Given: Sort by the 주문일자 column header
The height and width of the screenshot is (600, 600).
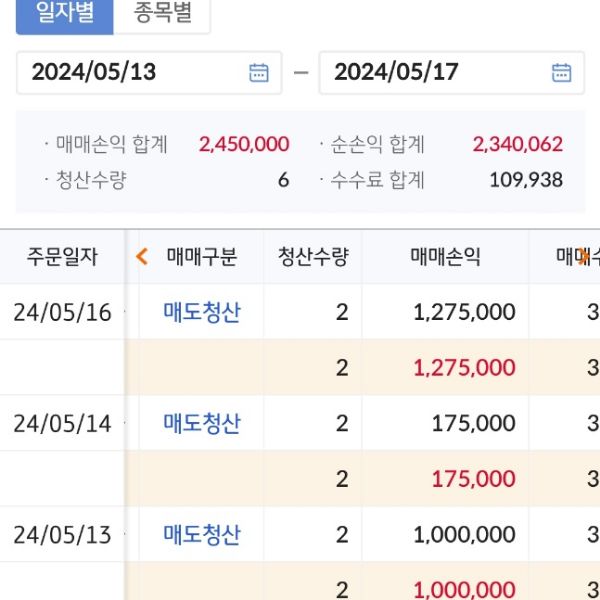Looking at the screenshot, I should pos(62,257).
